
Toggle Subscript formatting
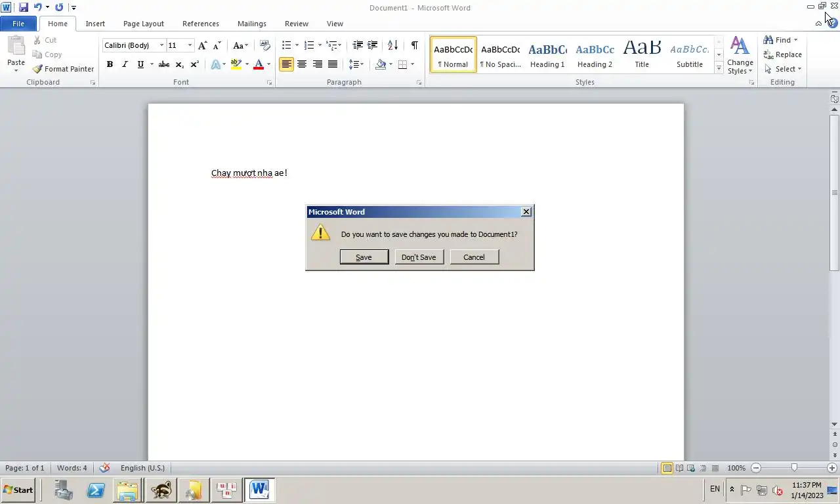click(x=179, y=64)
